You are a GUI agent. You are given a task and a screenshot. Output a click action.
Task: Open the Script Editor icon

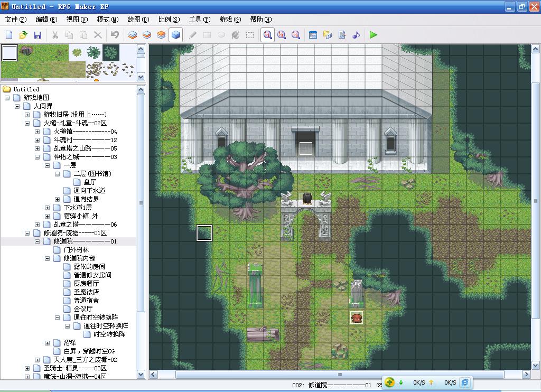click(x=342, y=35)
